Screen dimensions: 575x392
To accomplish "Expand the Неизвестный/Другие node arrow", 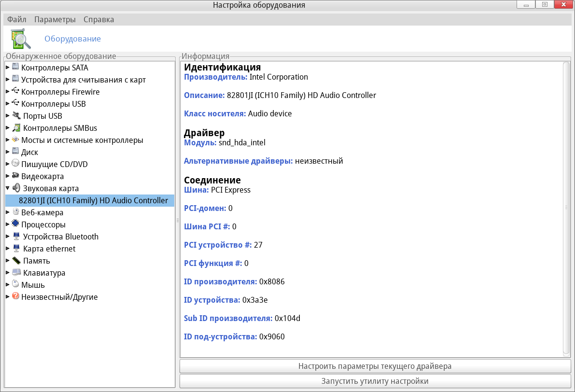I will [7, 297].
